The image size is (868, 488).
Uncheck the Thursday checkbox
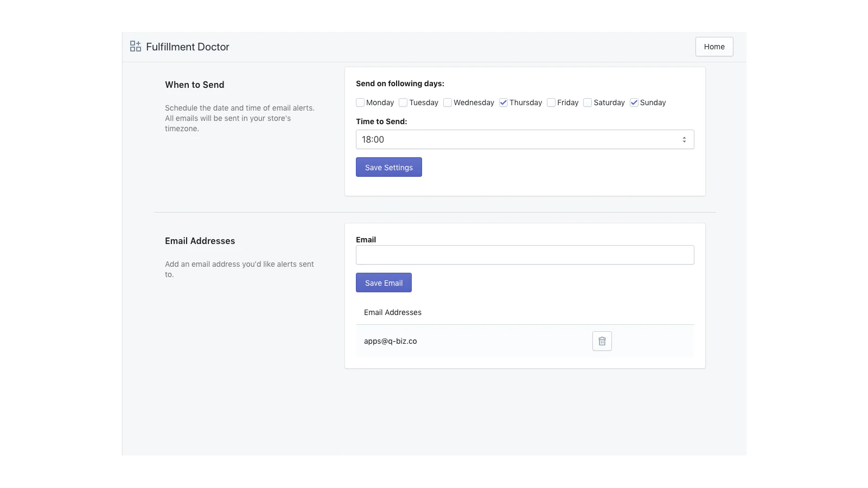click(x=503, y=102)
